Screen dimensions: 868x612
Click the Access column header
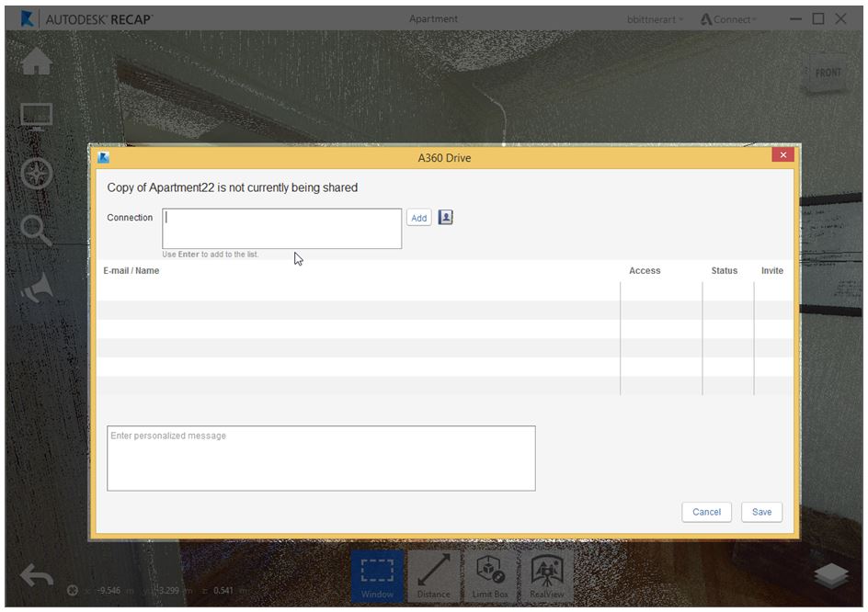tap(645, 270)
